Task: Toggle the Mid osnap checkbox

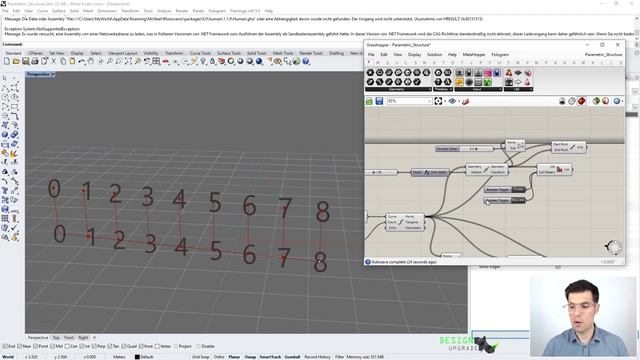Action: [x=52, y=346]
